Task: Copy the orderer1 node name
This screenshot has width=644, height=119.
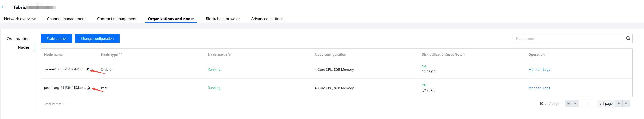Action: click(x=88, y=69)
